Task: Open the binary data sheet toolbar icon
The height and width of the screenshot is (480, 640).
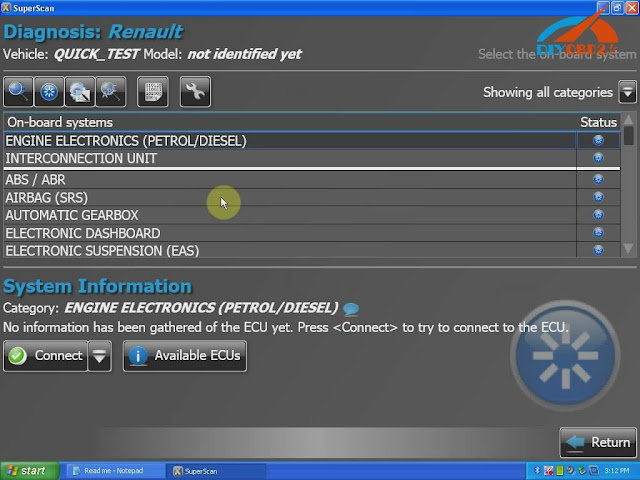Action: [153, 91]
